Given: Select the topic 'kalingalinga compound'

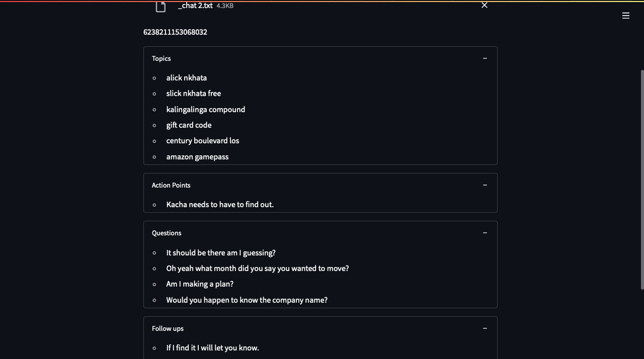Looking at the screenshot, I should pos(205,109).
